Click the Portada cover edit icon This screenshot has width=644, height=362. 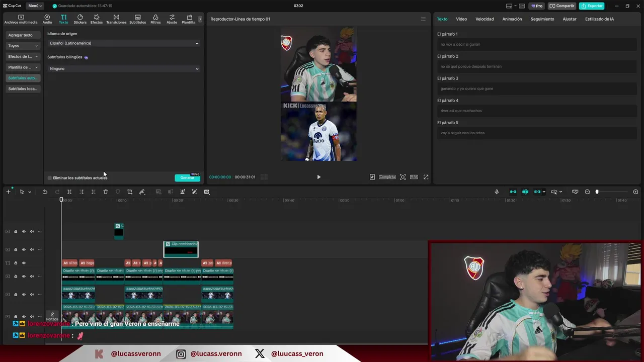click(52, 316)
